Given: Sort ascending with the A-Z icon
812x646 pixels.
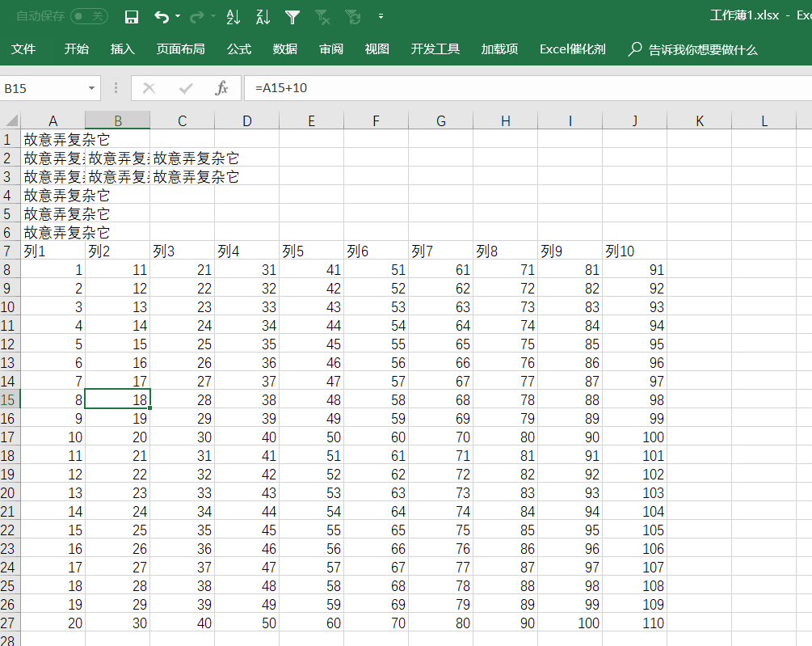Looking at the screenshot, I should 233,17.
